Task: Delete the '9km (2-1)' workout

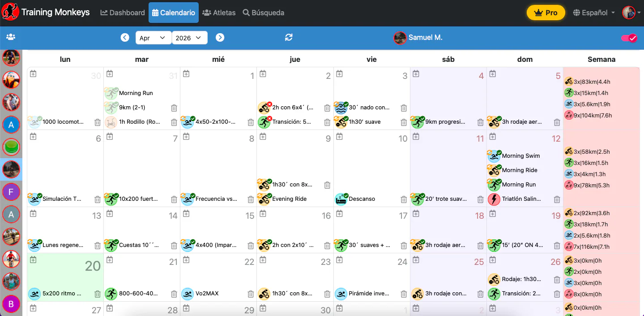Action: pyautogui.click(x=174, y=108)
